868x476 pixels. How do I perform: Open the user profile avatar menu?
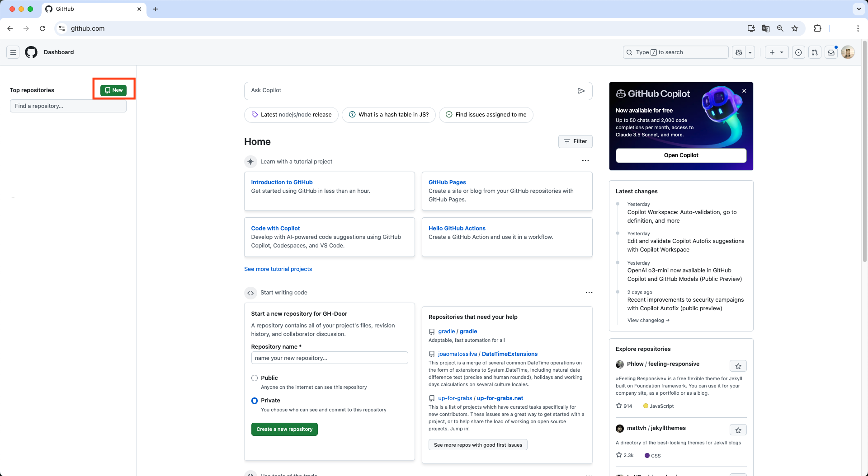coord(848,52)
